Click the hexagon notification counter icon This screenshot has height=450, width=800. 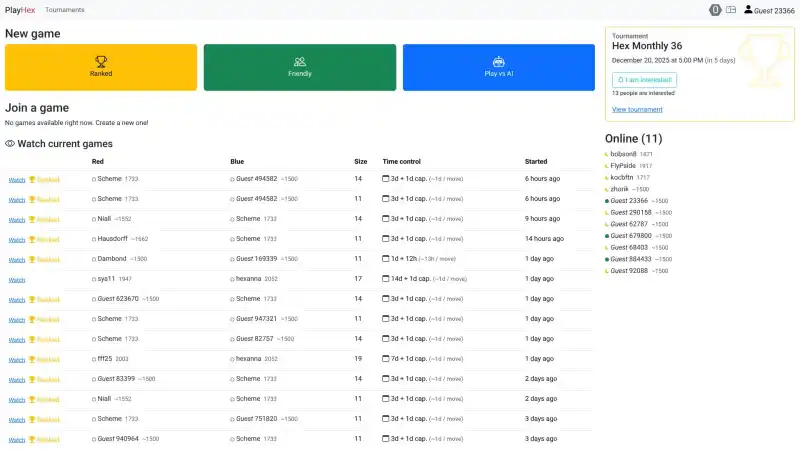point(714,10)
